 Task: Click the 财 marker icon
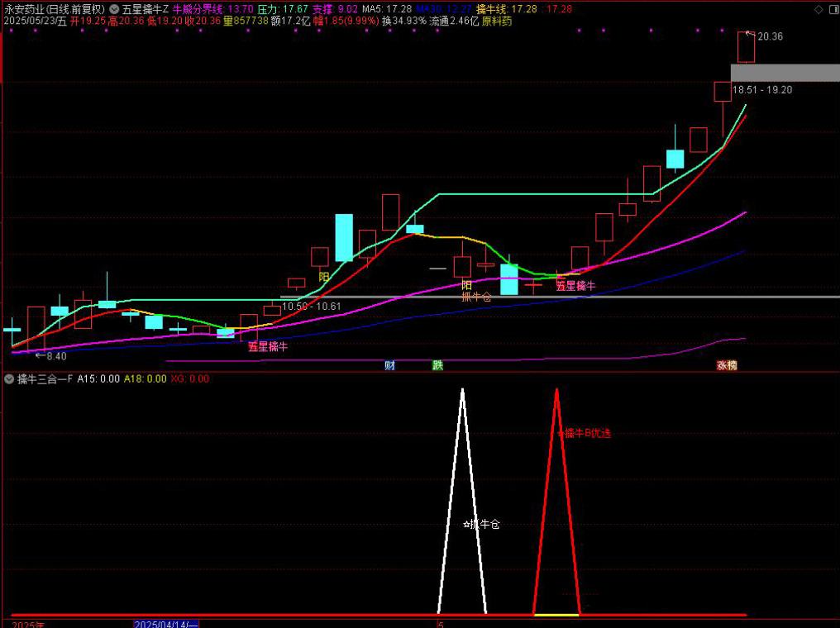(x=389, y=365)
